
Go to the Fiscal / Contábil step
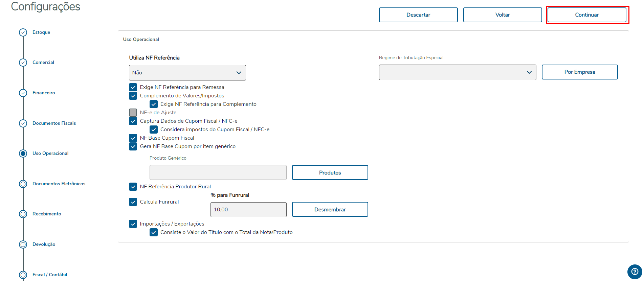click(49, 275)
